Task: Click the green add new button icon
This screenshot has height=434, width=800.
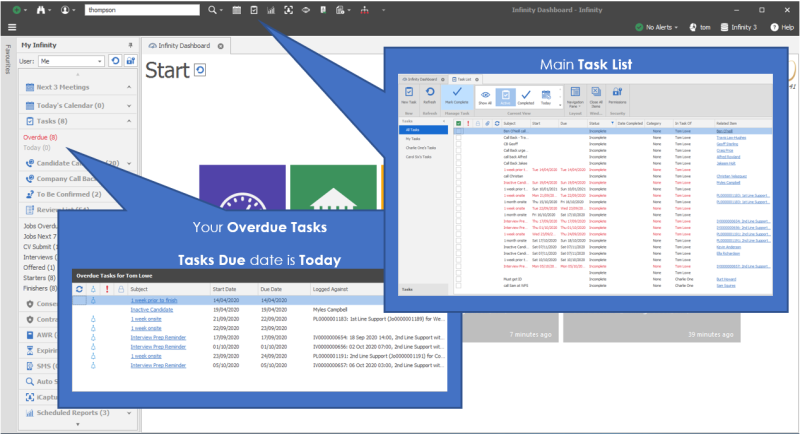Action: (x=12, y=10)
